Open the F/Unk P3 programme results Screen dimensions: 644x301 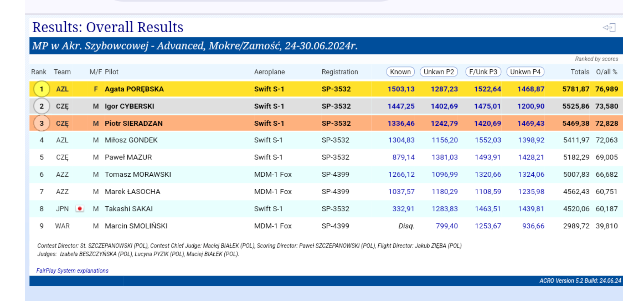pyautogui.click(x=483, y=72)
